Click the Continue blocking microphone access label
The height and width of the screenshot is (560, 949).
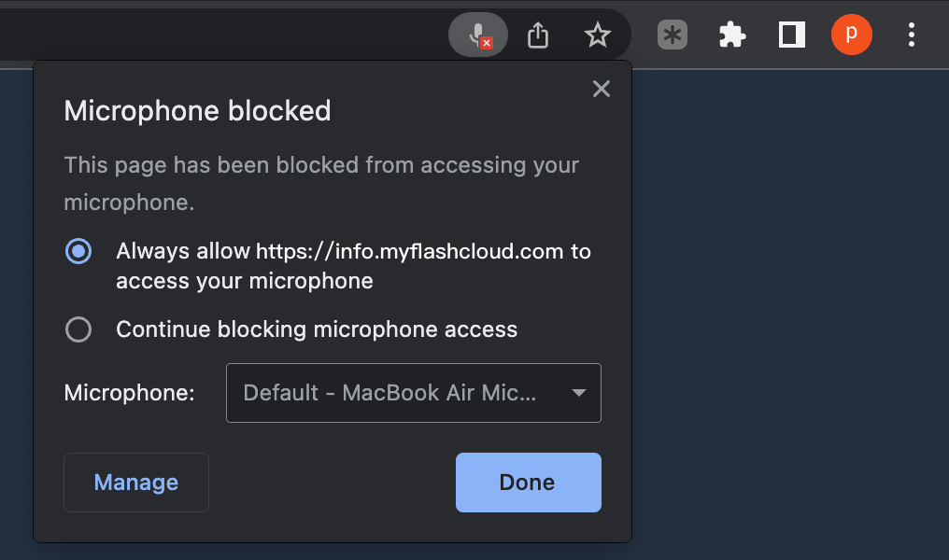317,329
